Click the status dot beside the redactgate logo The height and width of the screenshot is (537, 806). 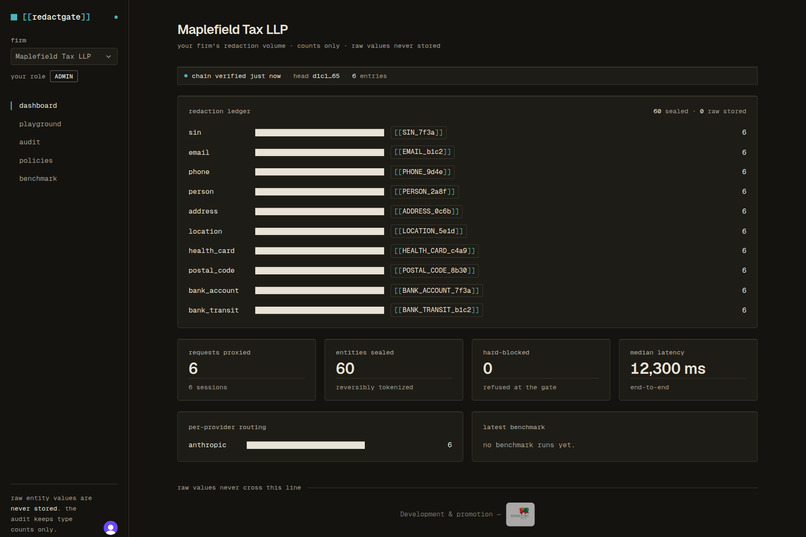pyautogui.click(x=116, y=17)
